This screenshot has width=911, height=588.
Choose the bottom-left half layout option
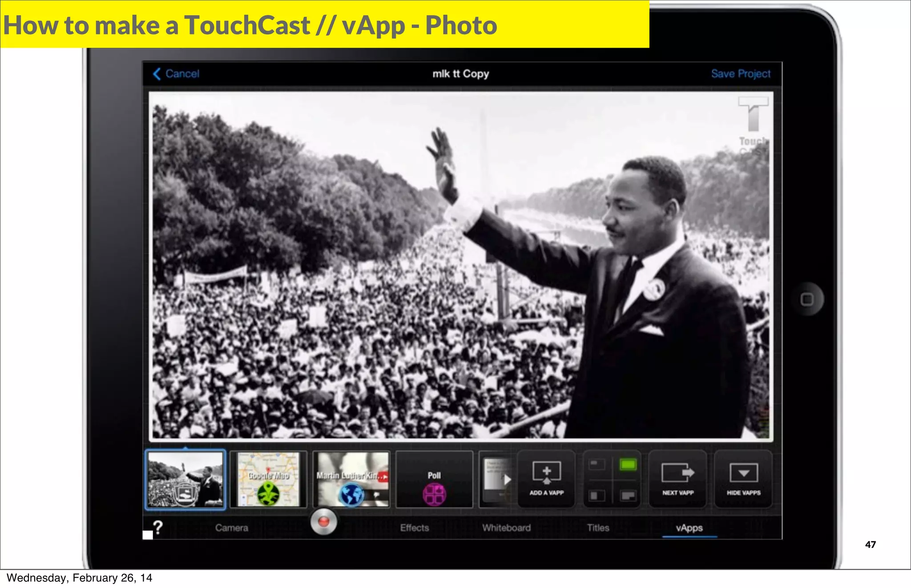coord(597,495)
